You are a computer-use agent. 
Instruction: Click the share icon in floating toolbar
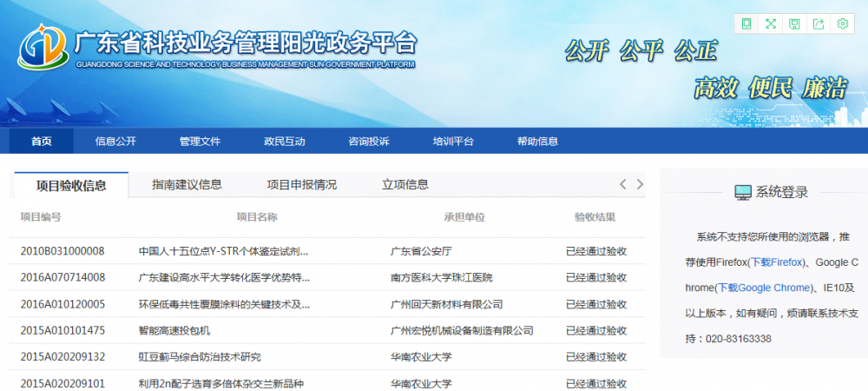pyautogui.click(x=818, y=24)
